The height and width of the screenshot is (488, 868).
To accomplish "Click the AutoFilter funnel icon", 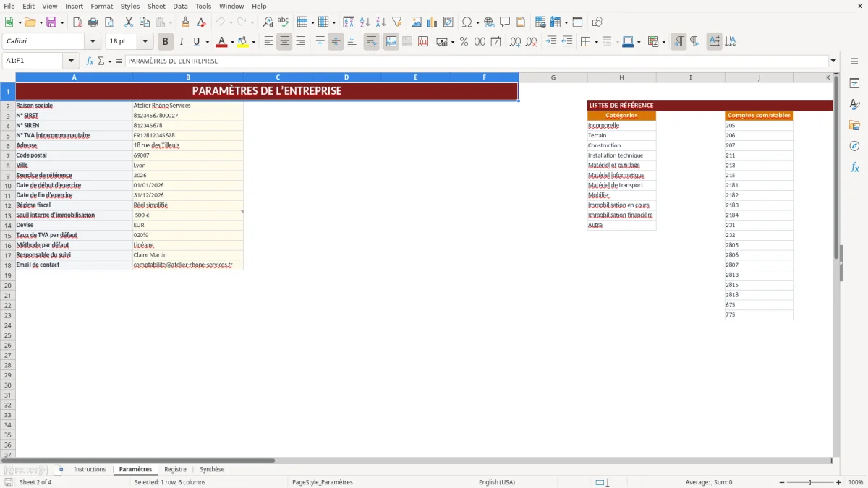I will [x=397, y=22].
